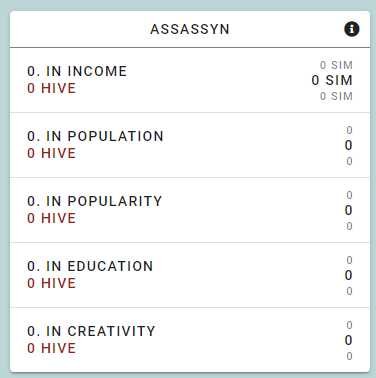
Task: Click the red 0 HIVE under Popularity
Action: click(x=52, y=218)
